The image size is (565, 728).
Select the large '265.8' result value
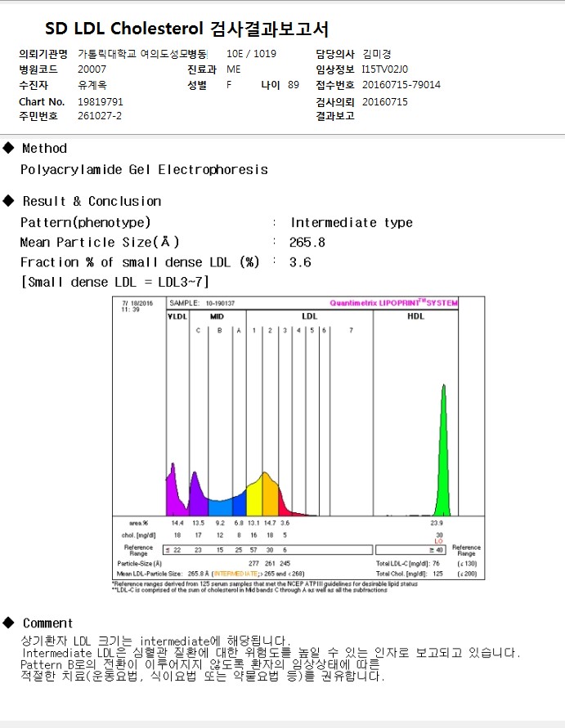tap(307, 243)
